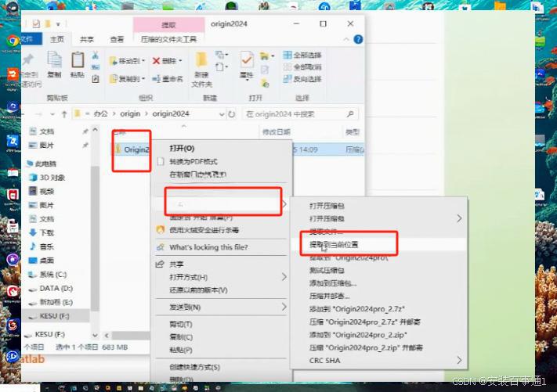Choose Extract Here (提取到当前位置) in submenu
This screenshot has width=557, height=392.
[334, 244]
